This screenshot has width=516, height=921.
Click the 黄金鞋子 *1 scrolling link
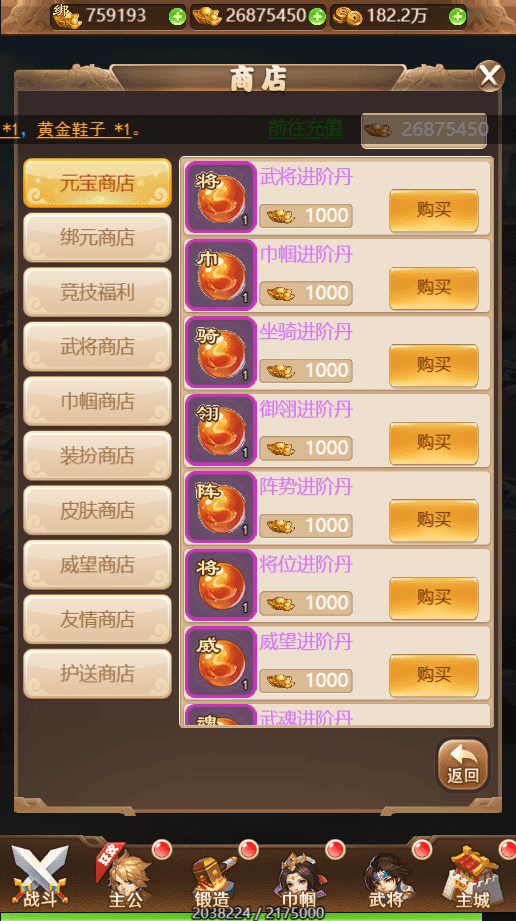coord(84,129)
